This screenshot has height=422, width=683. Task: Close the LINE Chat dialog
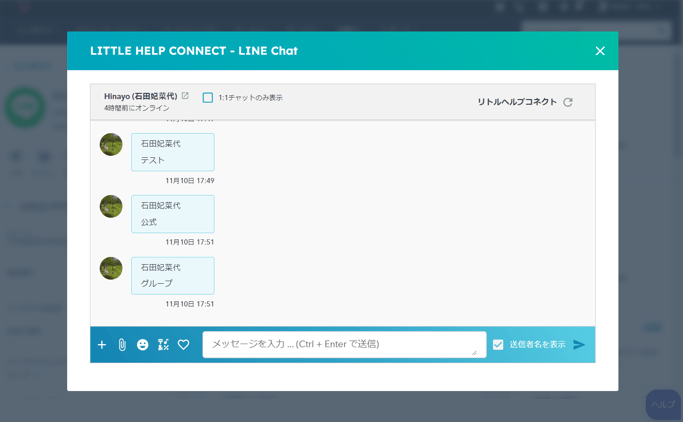click(x=600, y=51)
